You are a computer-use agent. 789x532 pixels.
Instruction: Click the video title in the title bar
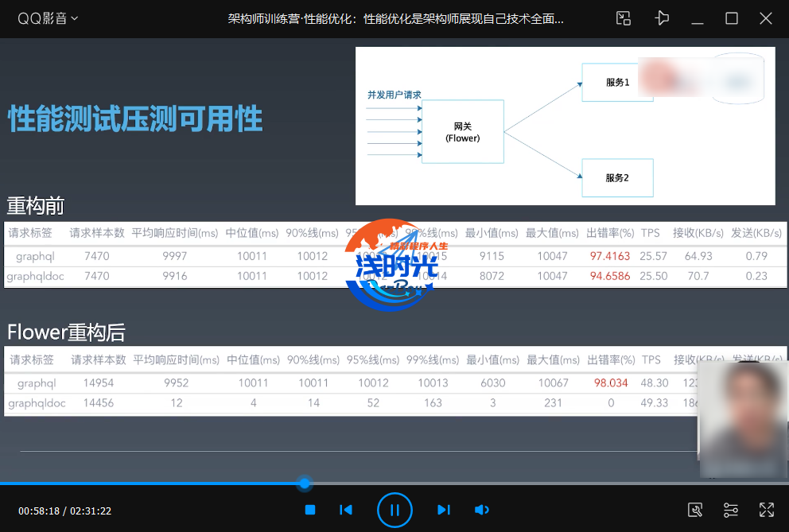pyautogui.click(x=395, y=18)
